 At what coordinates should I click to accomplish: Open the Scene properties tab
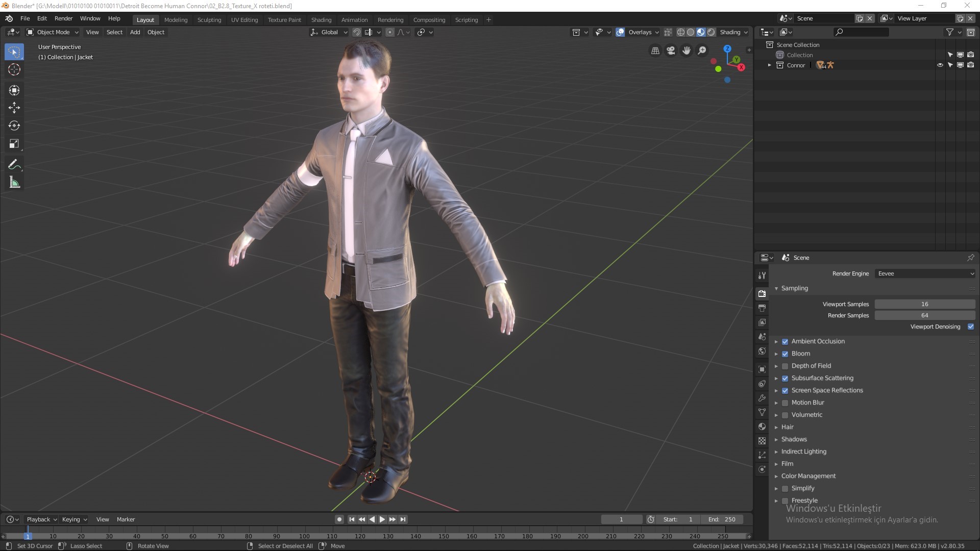pyautogui.click(x=762, y=337)
